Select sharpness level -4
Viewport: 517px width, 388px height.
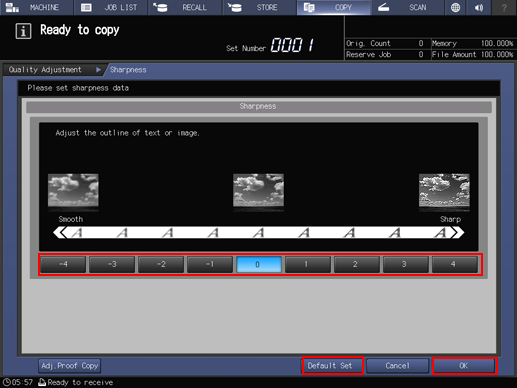click(63, 264)
